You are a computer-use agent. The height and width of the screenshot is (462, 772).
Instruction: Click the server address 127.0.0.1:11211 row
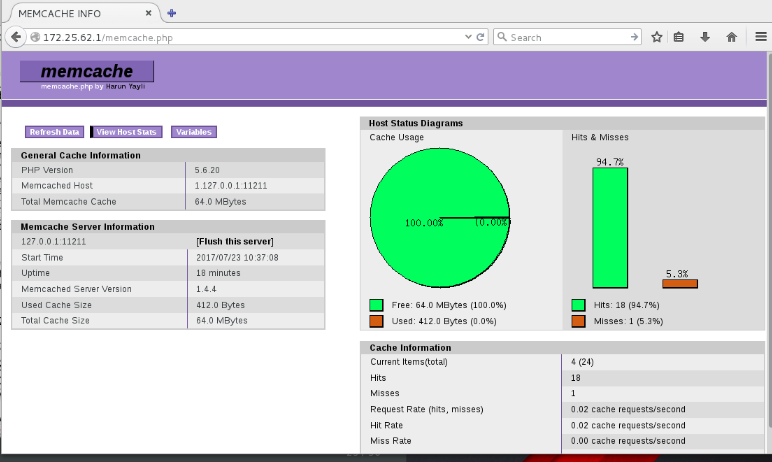(168, 241)
